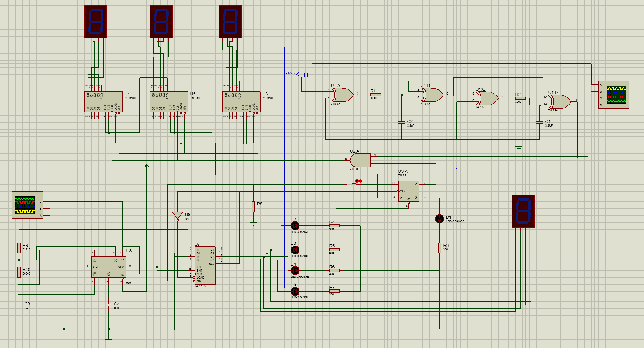Screen dimensions: 644x348
Task: Select the U1:D XOR gate
Action: click(x=560, y=102)
